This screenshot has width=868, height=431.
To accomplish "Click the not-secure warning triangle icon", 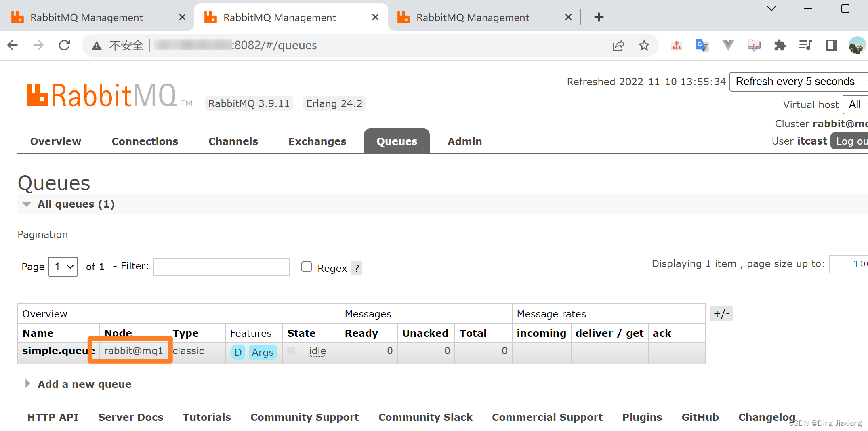I will click(97, 46).
